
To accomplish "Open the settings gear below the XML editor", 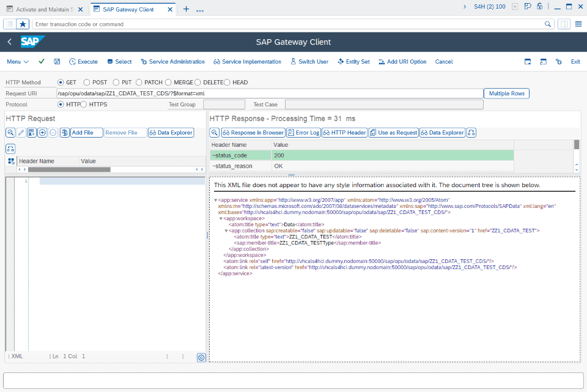I will [x=201, y=357].
